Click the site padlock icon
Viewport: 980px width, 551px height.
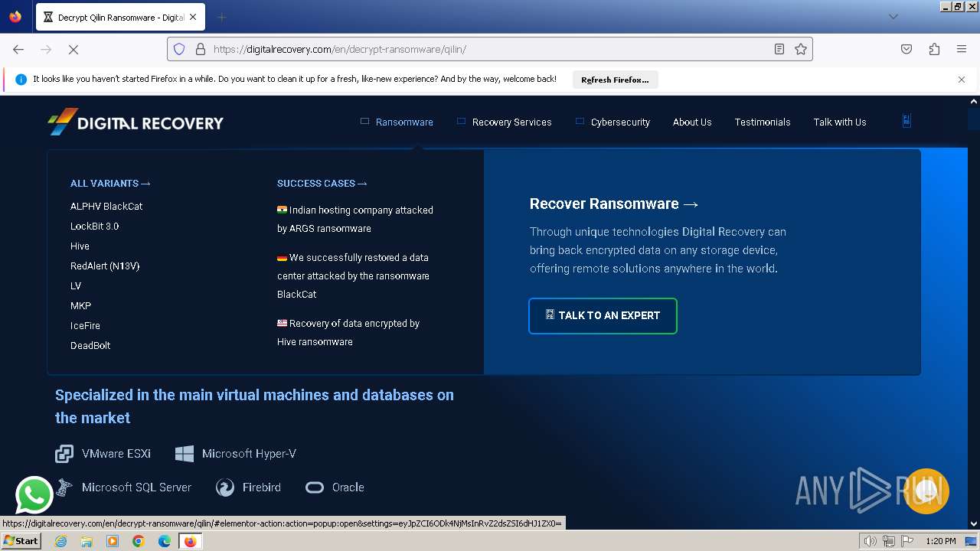(201, 49)
